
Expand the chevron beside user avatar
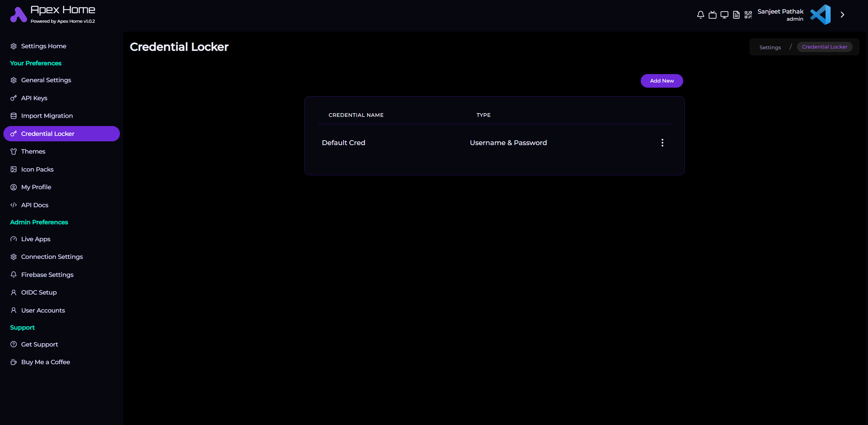click(843, 15)
